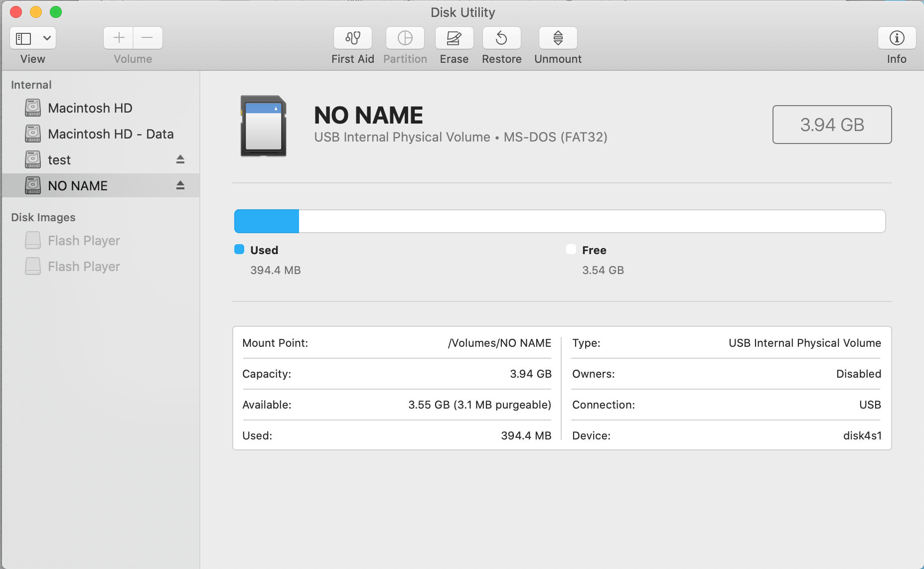
Task: Run First Aid on the volume
Action: point(352,38)
